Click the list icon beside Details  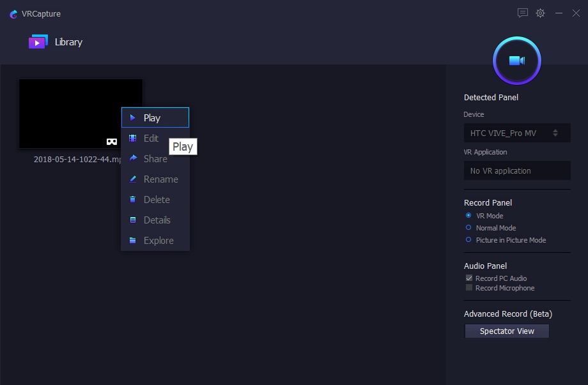[133, 220]
